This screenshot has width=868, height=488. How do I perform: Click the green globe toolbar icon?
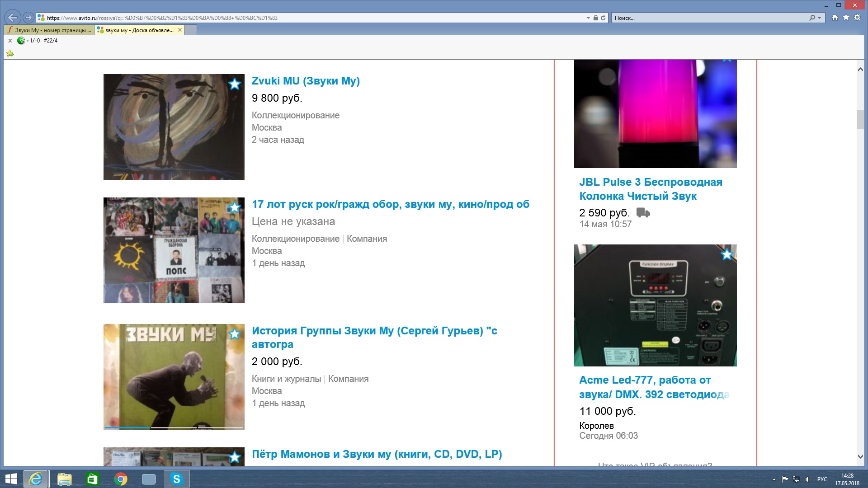tap(21, 41)
